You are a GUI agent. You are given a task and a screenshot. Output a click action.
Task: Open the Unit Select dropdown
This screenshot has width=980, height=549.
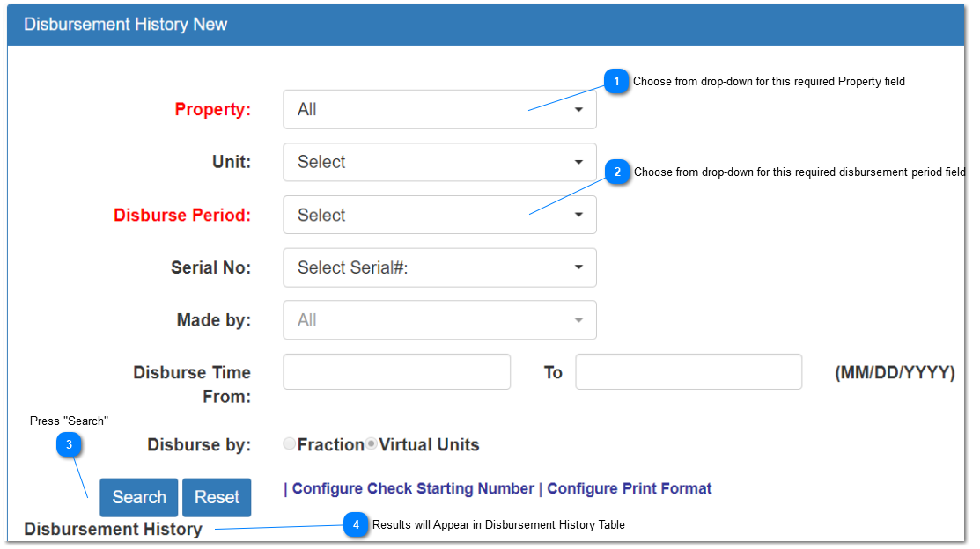[439, 163]
